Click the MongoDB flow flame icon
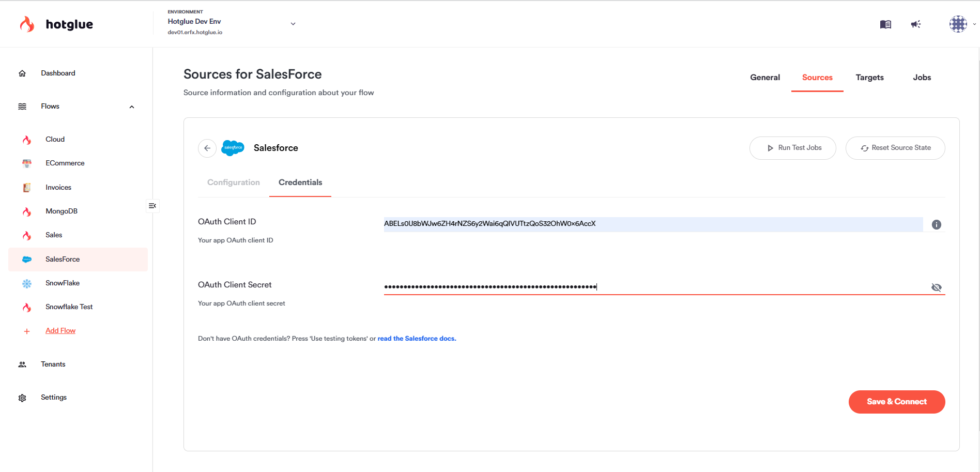980x472 pixels. tap(27, 211)
